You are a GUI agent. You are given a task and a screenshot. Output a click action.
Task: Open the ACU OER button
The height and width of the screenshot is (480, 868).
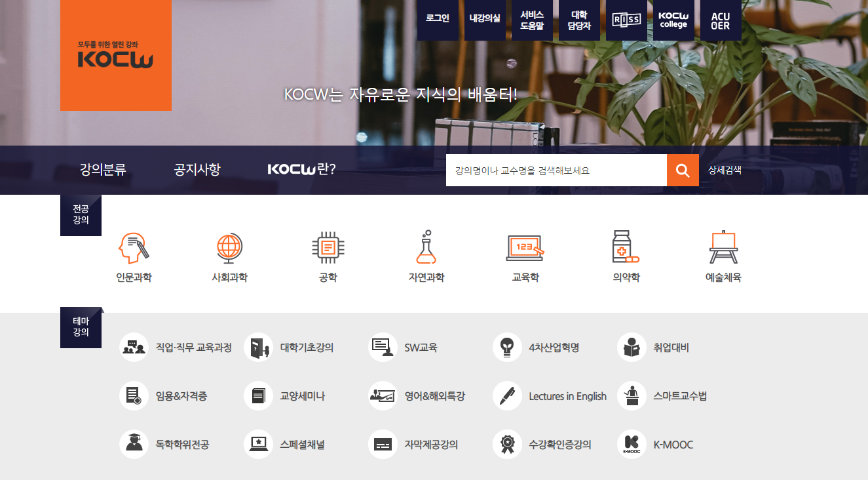pos(721,20)
